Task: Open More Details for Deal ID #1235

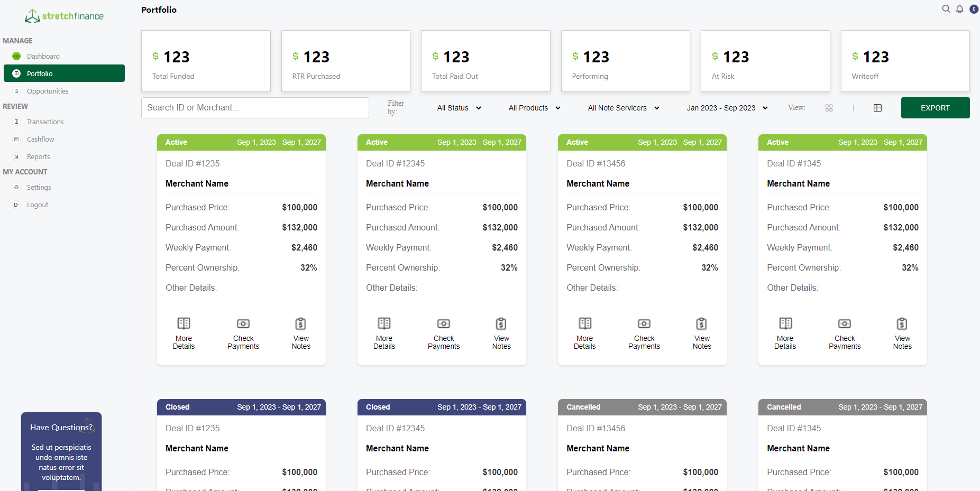Action: pos(184,333)
